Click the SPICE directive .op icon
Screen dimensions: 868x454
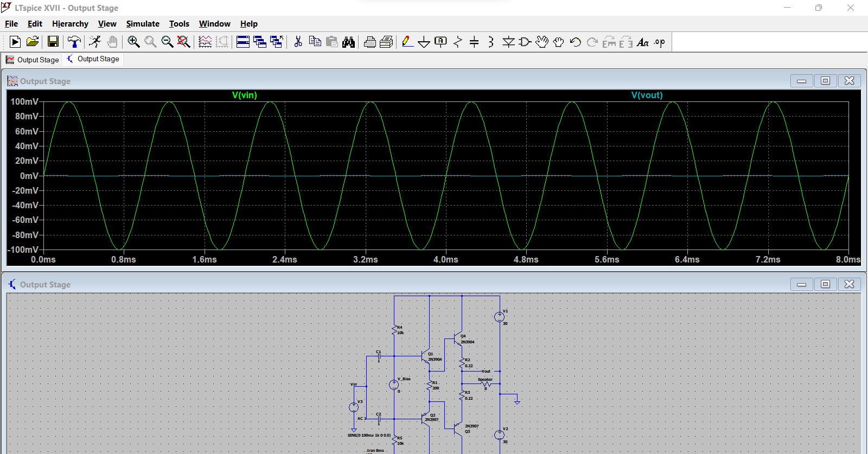click(x=660, y=42)
